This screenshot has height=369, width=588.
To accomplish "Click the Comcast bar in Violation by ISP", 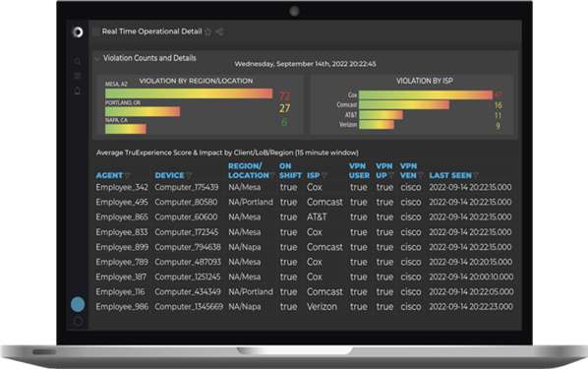I will pos(404,104).
